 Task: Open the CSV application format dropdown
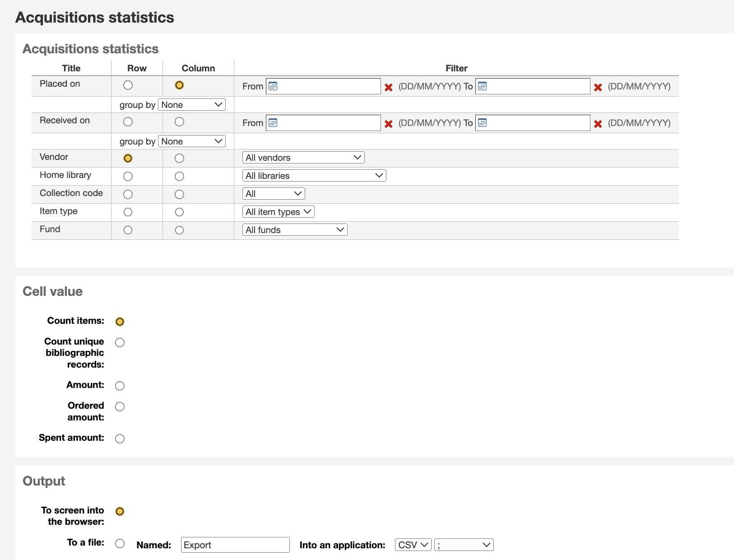pyautogui.click(x=413, y=545)
